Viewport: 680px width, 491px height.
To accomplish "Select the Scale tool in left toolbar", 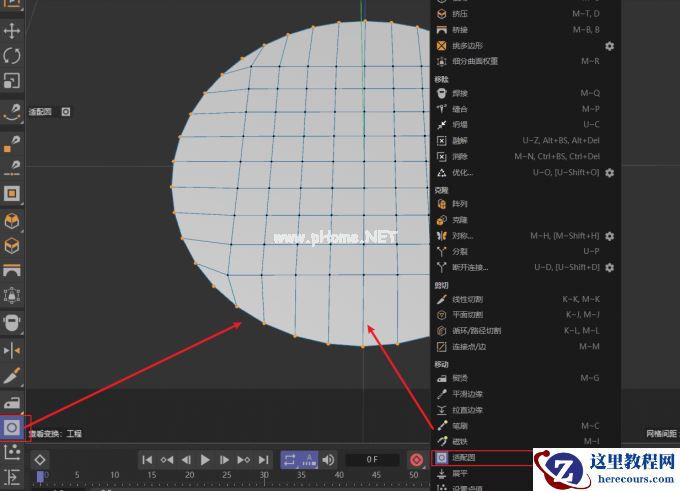I will 12,81.
